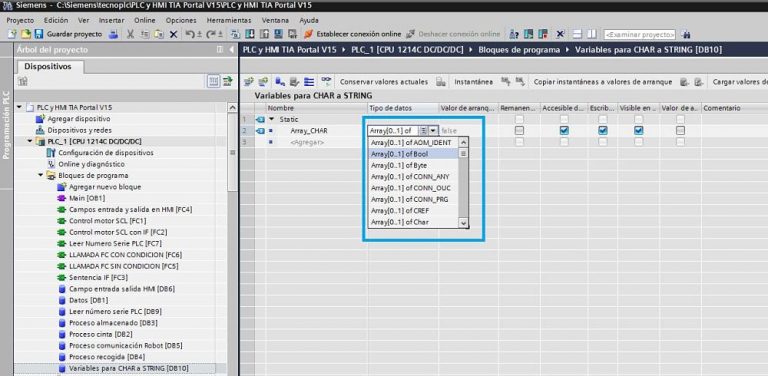Click the start CPU icon
768x376 pixels.
tap(528, 34)
